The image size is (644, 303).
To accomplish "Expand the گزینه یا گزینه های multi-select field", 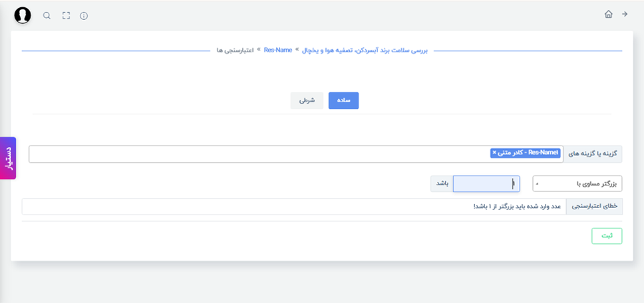I will point(295,153).
